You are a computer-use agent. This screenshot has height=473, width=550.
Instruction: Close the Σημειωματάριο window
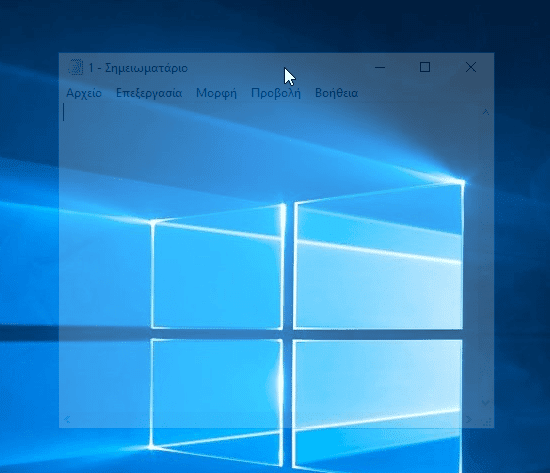click(x=471, y=67)
